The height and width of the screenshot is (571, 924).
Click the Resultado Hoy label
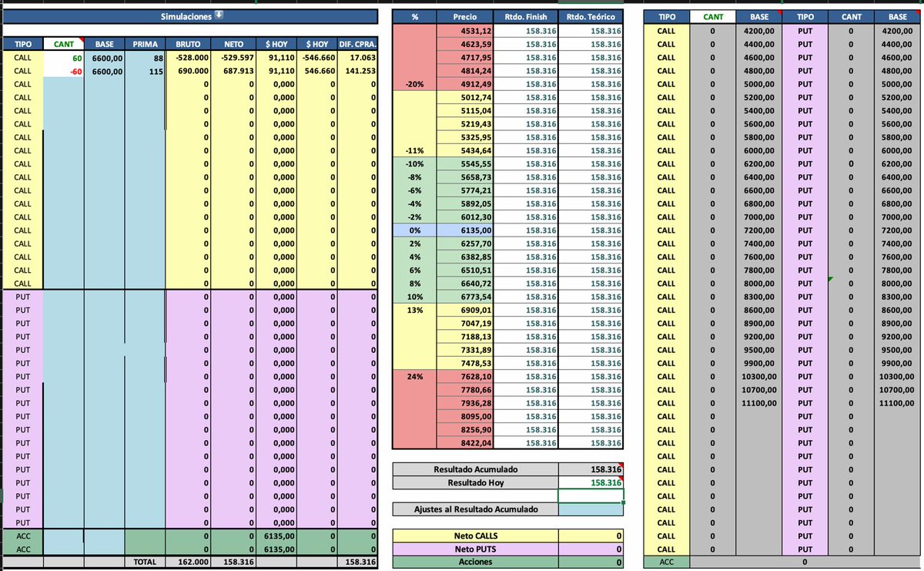[x=476, y=482]
